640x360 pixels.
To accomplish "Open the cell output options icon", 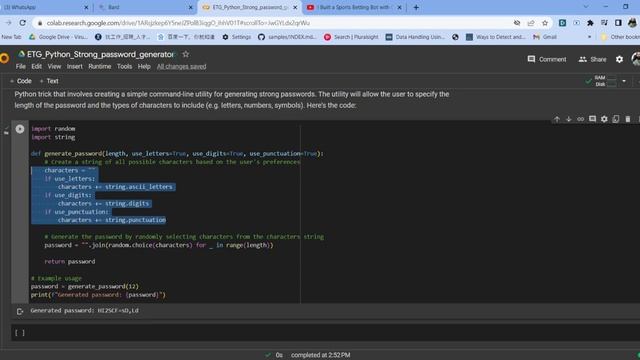I will [20, 311].
